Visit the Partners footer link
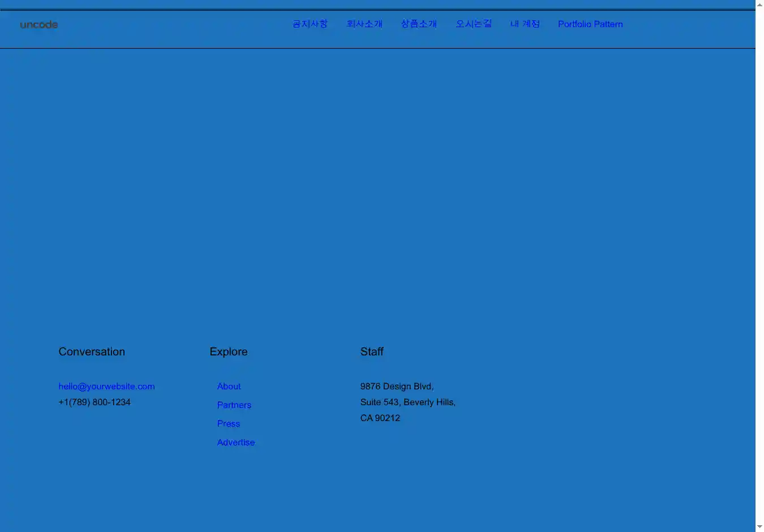The height and width of the screenshot is (532, 764). [234, 405]
